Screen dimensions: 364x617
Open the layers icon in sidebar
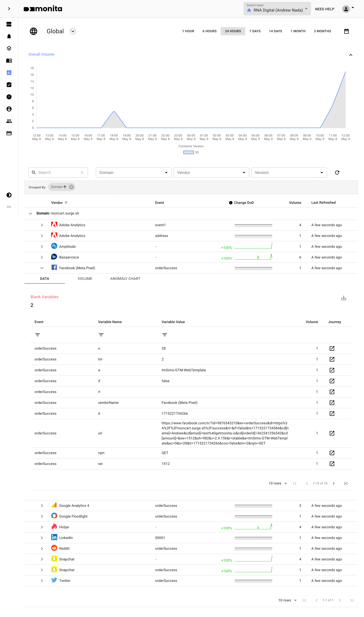9,48
